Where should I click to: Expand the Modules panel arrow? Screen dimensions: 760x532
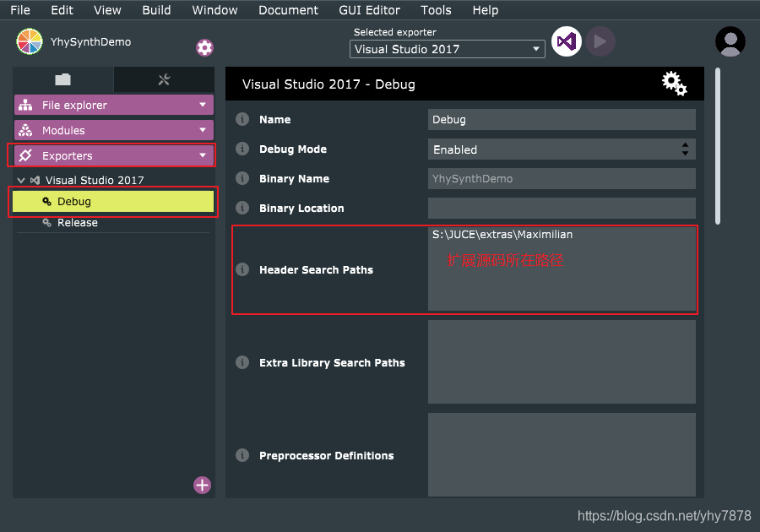[203, 130]
